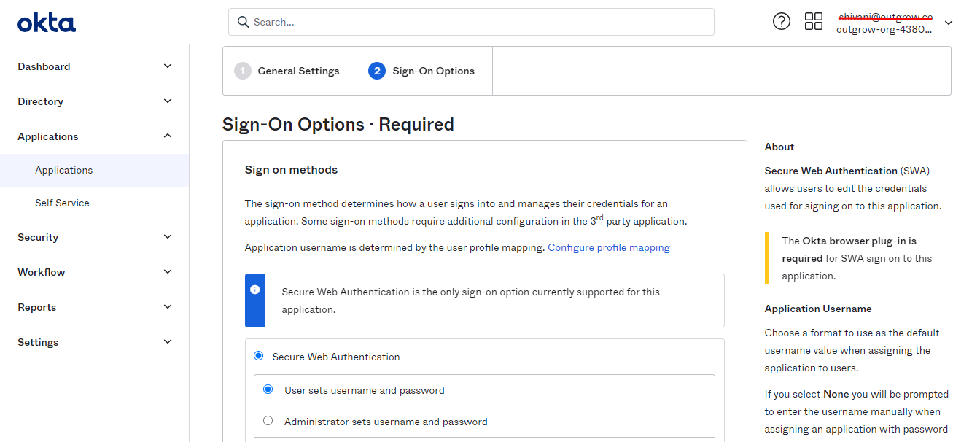Image resolution: width=980 pixels, height=442 pixels.
Task: Click the step 2 circle icon
Action: point(377,71)
